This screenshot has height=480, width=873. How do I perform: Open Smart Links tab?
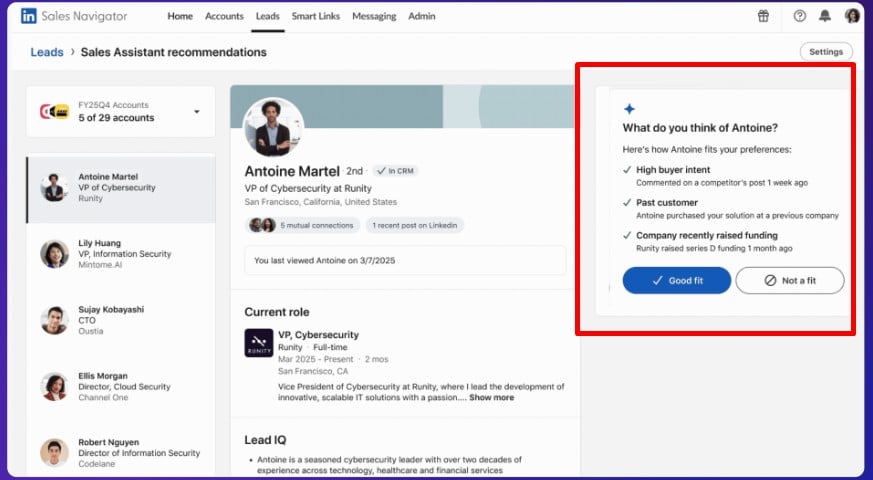(316, 16)
